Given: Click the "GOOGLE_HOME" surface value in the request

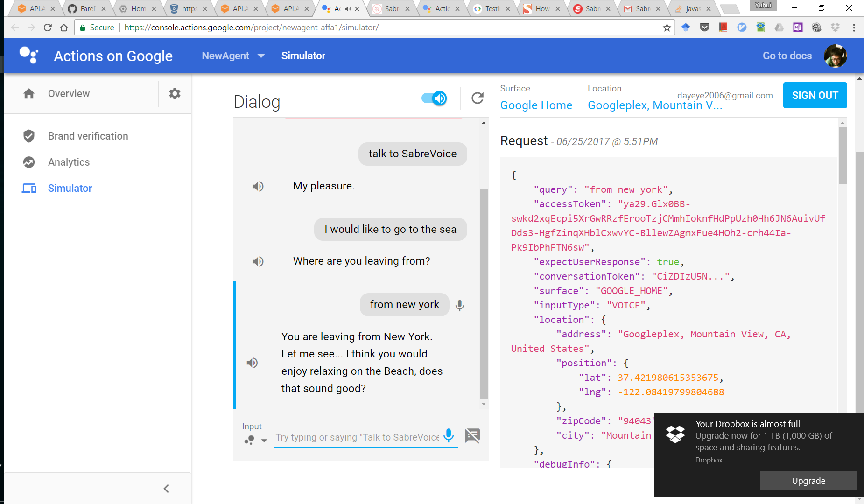Looking at the screenshot, I should pyautogui.click(x=632, y=291).
